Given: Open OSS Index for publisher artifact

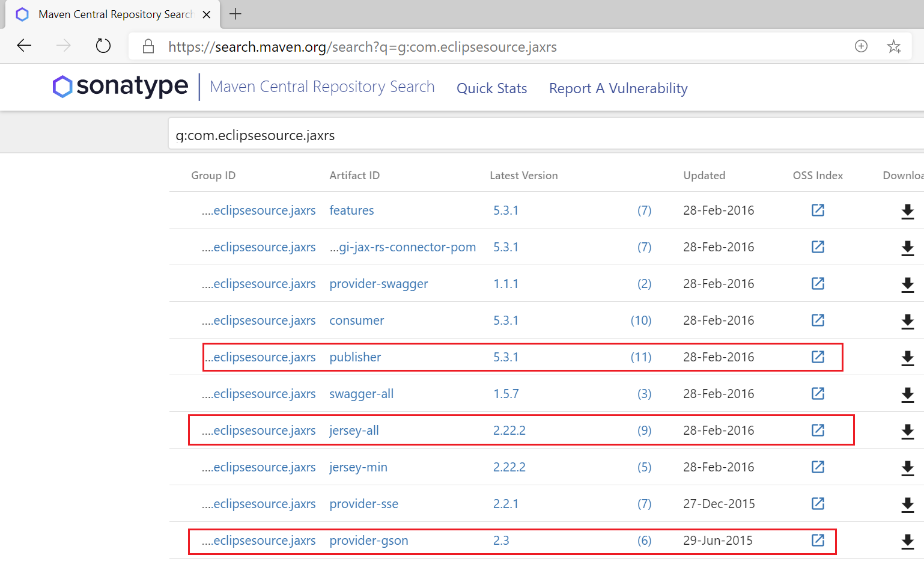Looking at the screenshot, I should [818, 357].
